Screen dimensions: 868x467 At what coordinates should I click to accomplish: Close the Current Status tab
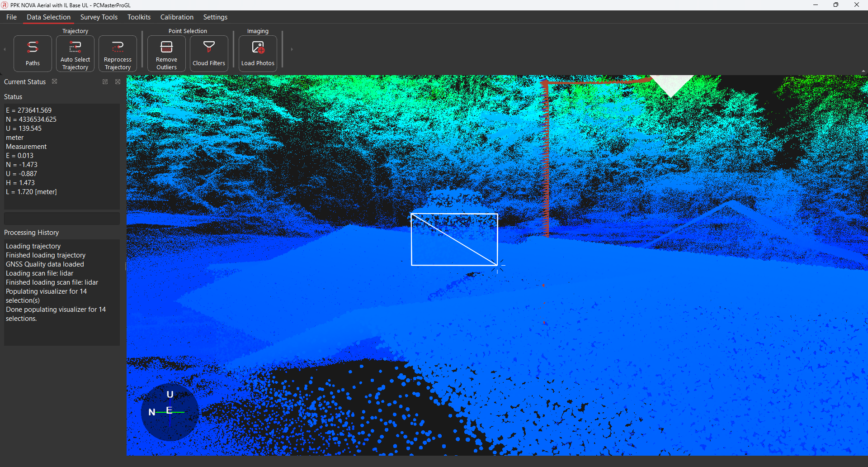[x=55, y=81]
